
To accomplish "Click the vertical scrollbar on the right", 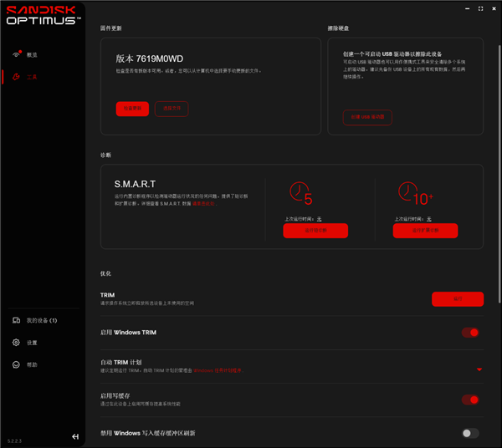I will (x=499, y=175).
